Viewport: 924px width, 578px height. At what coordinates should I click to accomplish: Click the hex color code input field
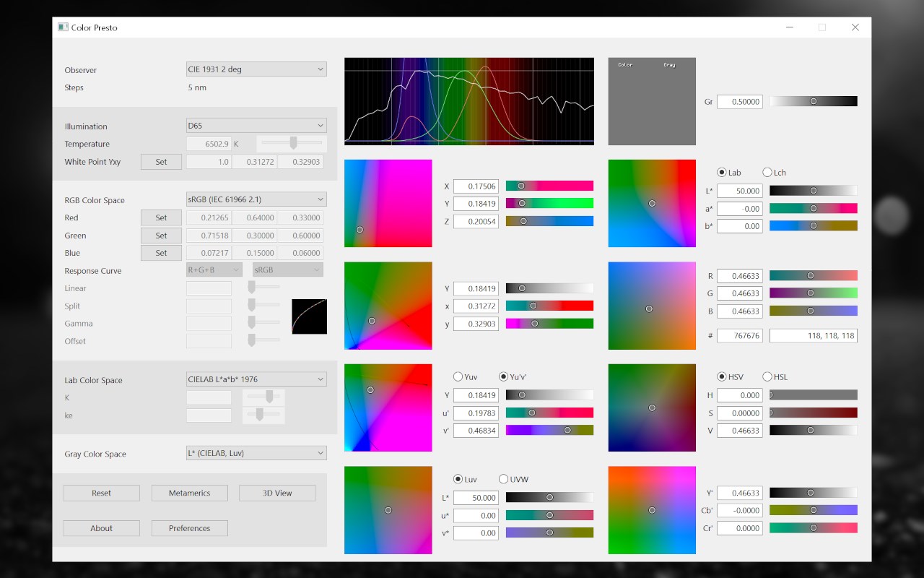coord(740,335)
